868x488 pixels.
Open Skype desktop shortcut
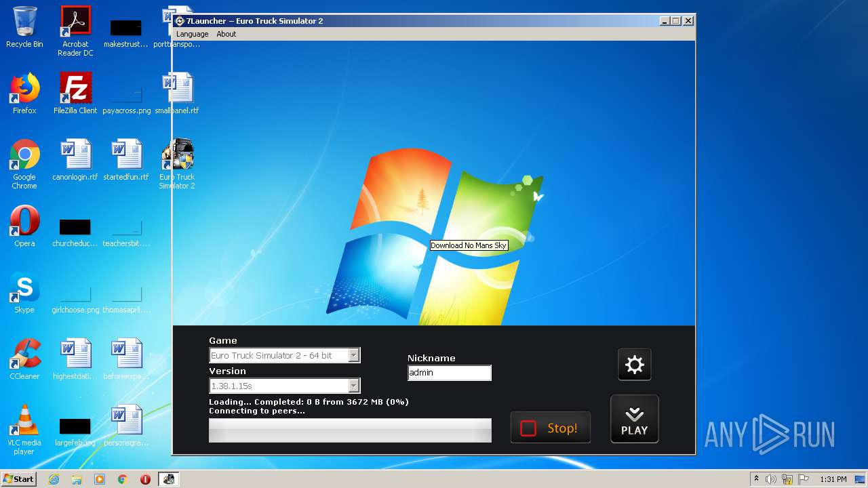coord(24,293)
